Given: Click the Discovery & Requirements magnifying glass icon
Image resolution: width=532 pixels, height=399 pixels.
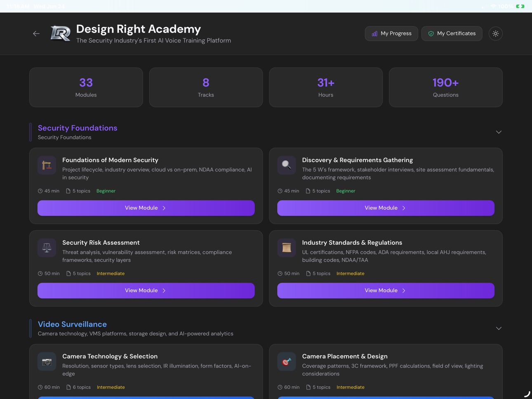Looking at the screenshot, I should 287,165.
